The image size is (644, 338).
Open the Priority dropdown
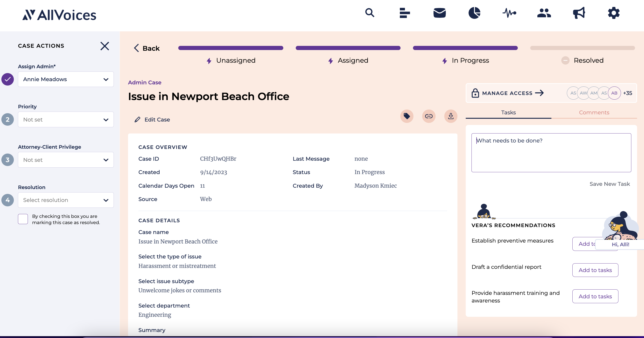(66, 120)
